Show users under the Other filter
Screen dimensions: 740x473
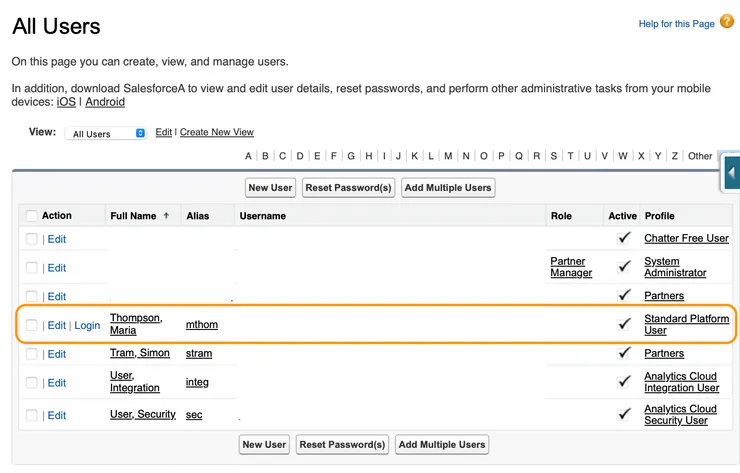tap(700, 156)
